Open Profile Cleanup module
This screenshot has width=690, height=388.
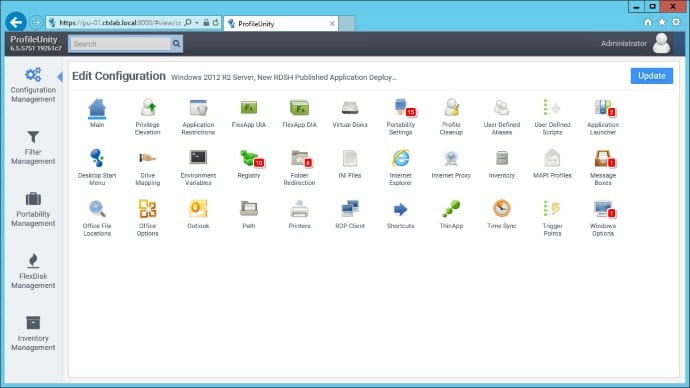pos(451,117)
